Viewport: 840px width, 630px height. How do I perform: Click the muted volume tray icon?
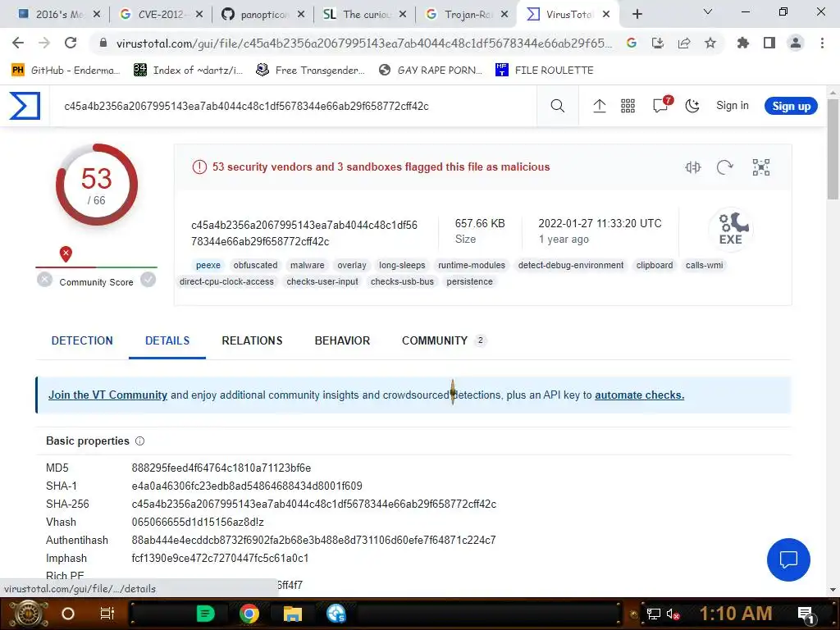pos(673,614)
